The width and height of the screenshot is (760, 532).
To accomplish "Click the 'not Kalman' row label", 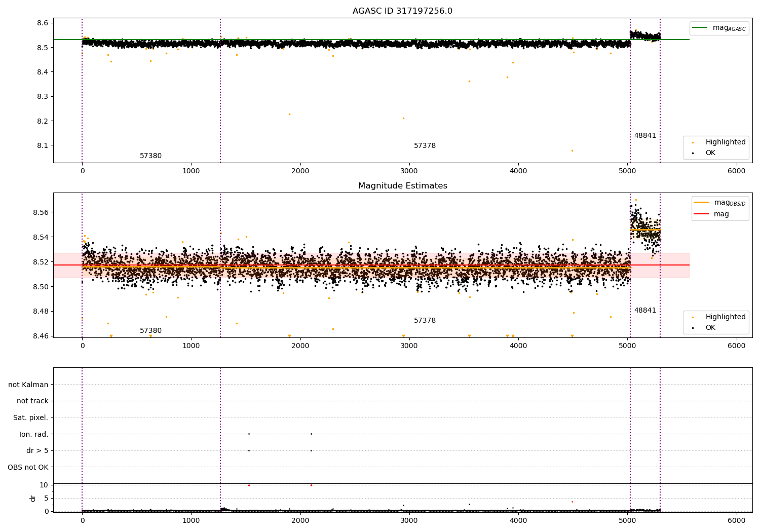I will pos(28,385).
